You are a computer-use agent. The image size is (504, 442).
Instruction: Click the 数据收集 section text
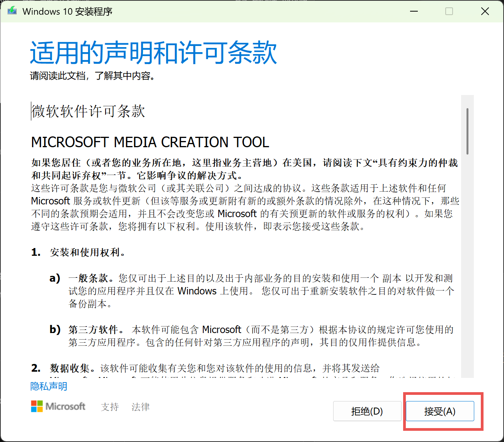point(72,368)
